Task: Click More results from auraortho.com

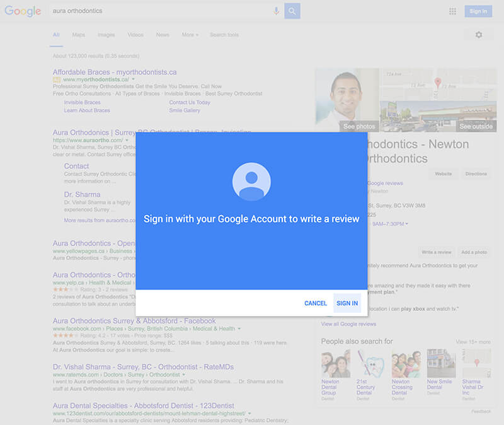Action: (100, 221)
